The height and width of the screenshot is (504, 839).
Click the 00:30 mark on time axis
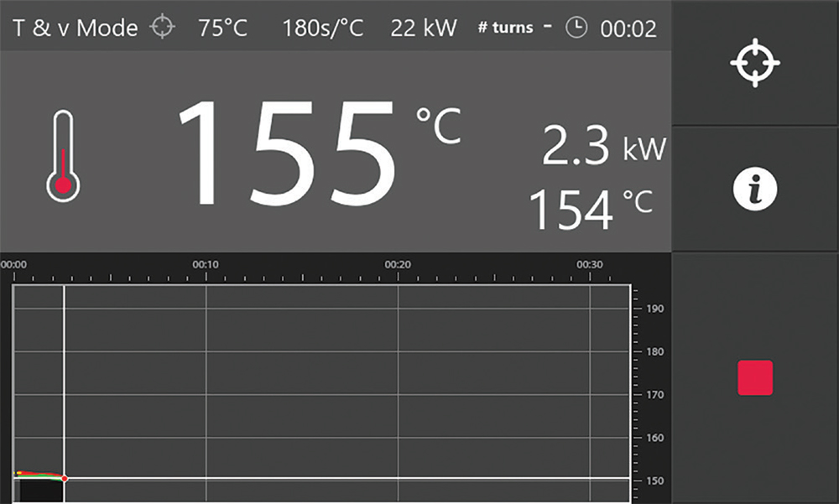[x=589, y=264]
